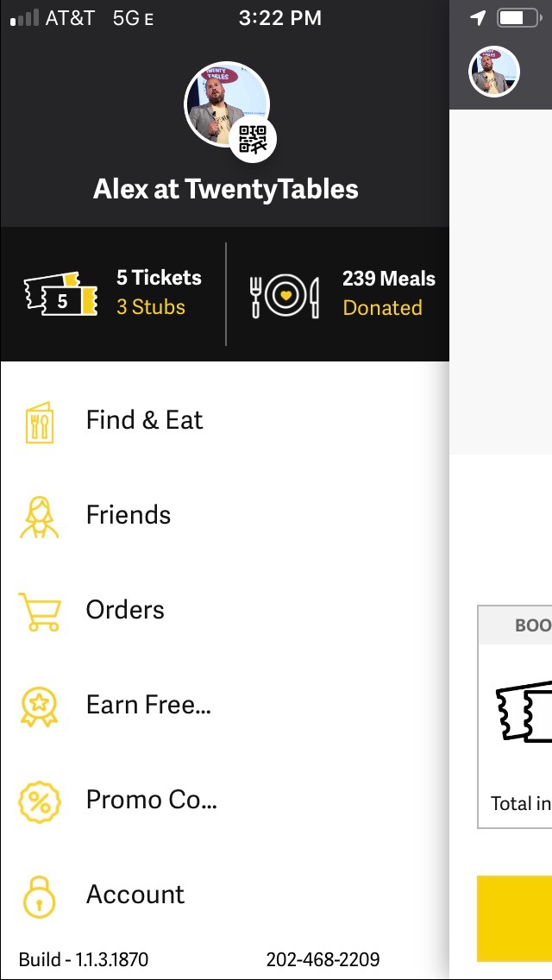The height and width of the screenshot is (980, 552).
Task: Open the QR code badge on the profile photo
Action: point(254,136)
